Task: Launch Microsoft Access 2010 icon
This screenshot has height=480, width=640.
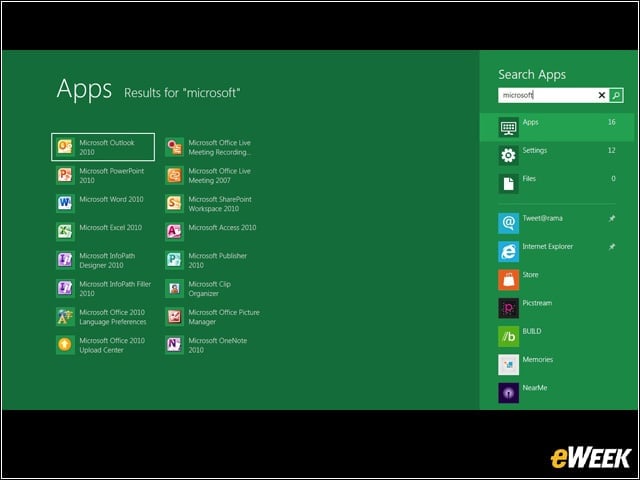Action: coord(175,231)
